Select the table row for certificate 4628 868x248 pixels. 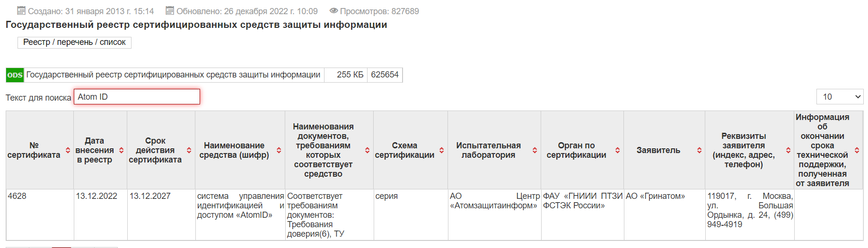(x=434, y=215)
